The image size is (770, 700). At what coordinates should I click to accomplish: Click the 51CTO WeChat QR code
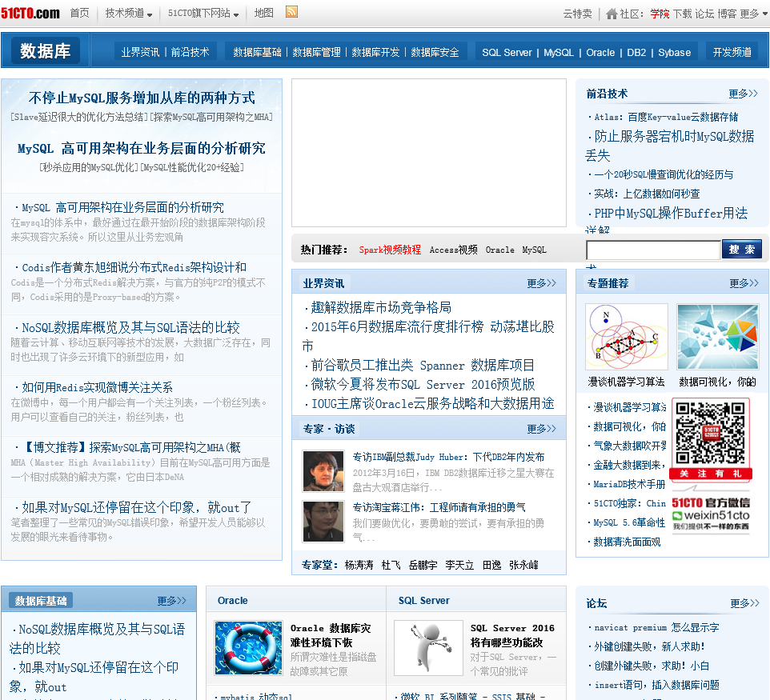coord(710,433)
